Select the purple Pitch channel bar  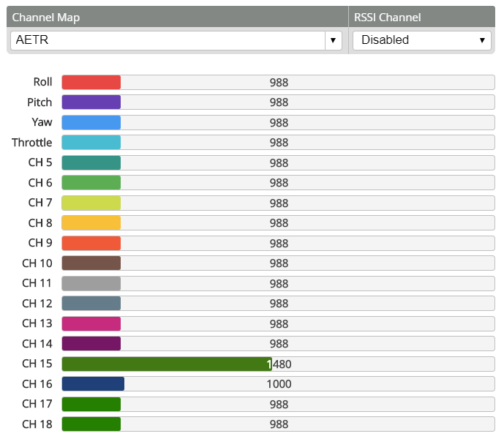[x=91, y=102]
